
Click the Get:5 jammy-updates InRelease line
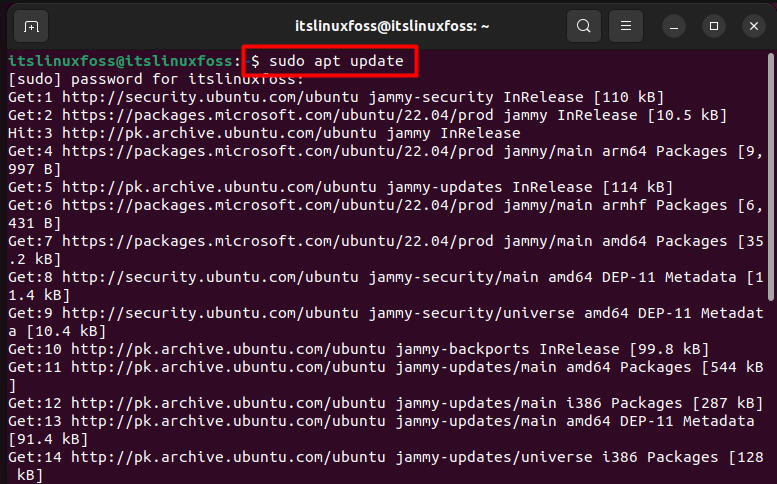pos(340,187)
